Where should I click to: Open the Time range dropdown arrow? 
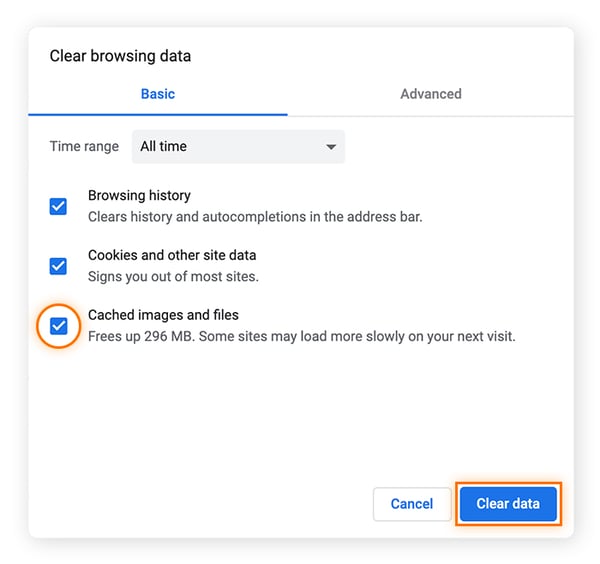pyautogui.click(x=331, y=147)
